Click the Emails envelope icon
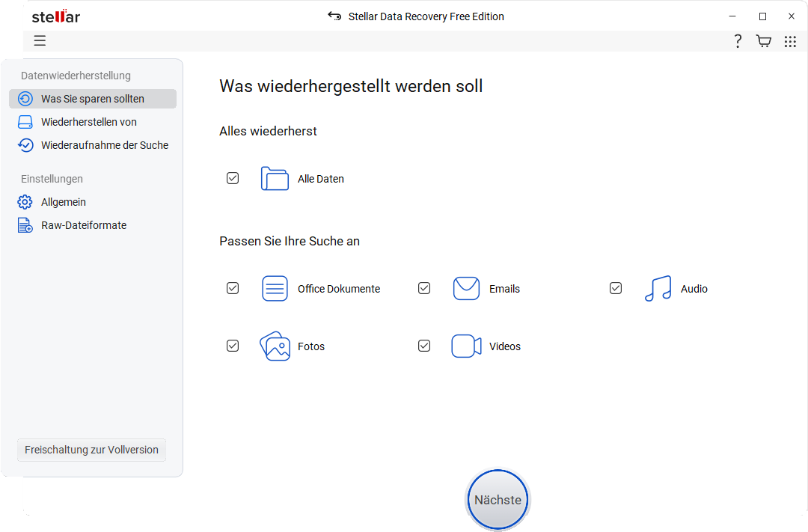Screen dimensions: 808x532 pos(466,288)
